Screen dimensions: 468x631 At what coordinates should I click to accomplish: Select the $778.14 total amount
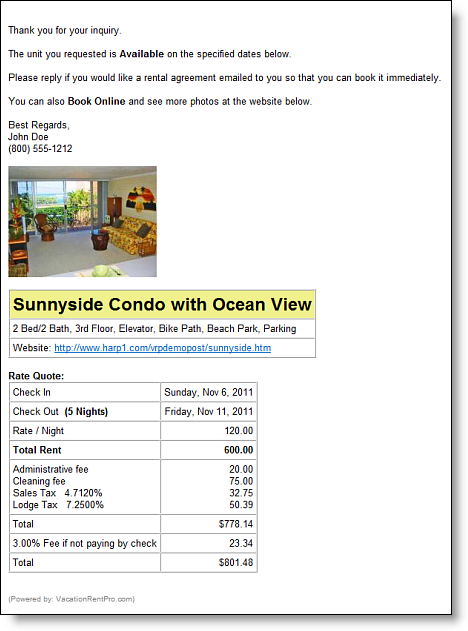[x=236, y=524]
